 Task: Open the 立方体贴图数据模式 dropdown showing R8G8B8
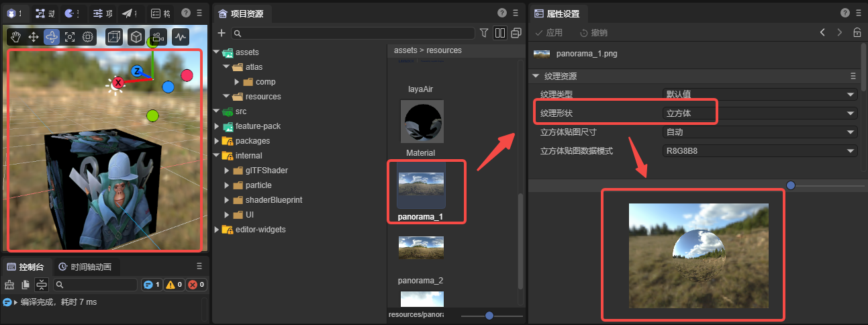pos(759,151)
